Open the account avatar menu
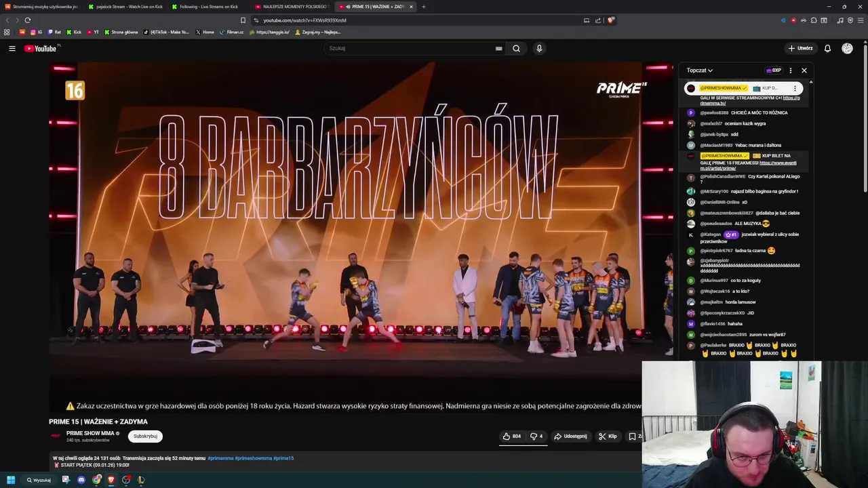This screenshot has height=488, width=868. point(847,48)
